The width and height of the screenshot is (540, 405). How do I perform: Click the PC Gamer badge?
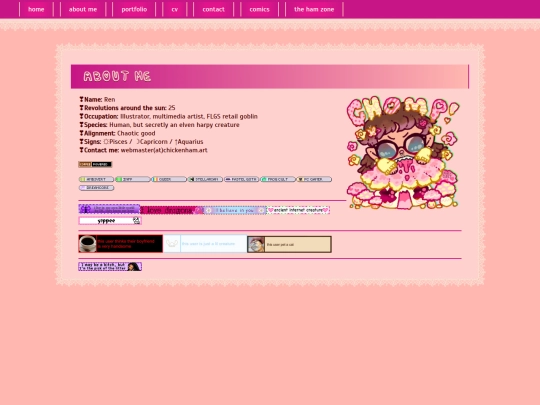(x=314, y=179)
